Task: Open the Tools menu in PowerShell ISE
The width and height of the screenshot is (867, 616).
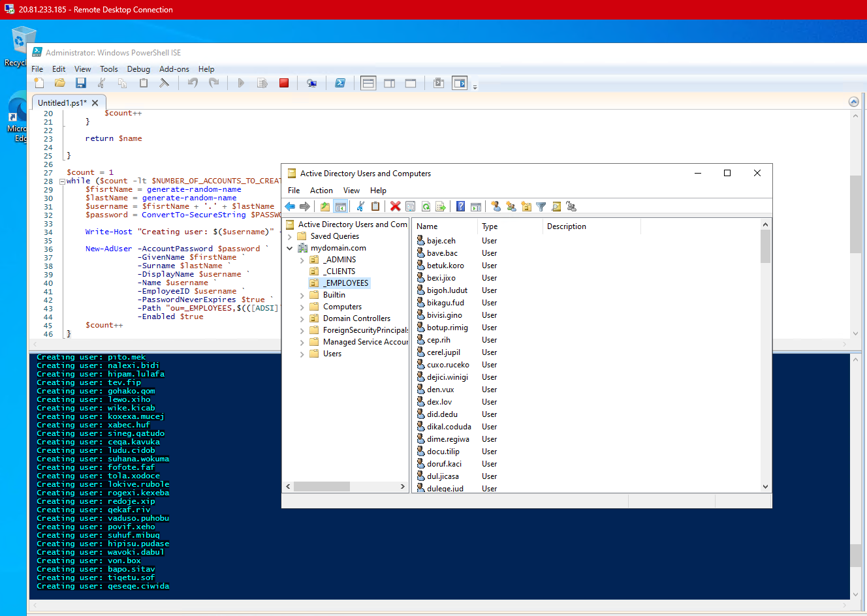Action: coord(109,69)
